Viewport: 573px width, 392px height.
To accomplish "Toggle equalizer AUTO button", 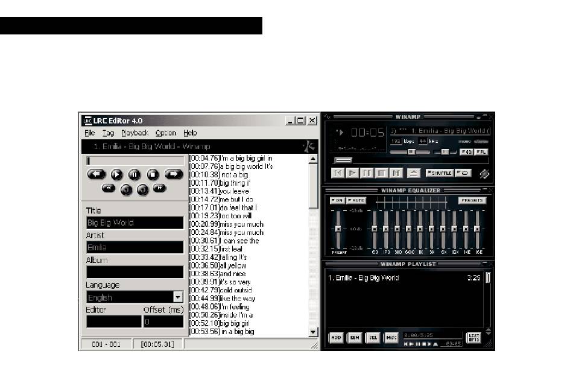I will 356,201.
